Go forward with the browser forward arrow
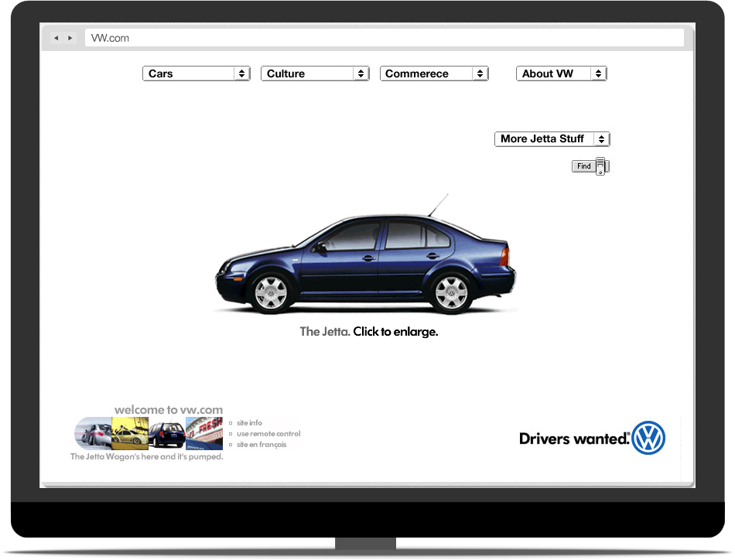 point(70,38)
